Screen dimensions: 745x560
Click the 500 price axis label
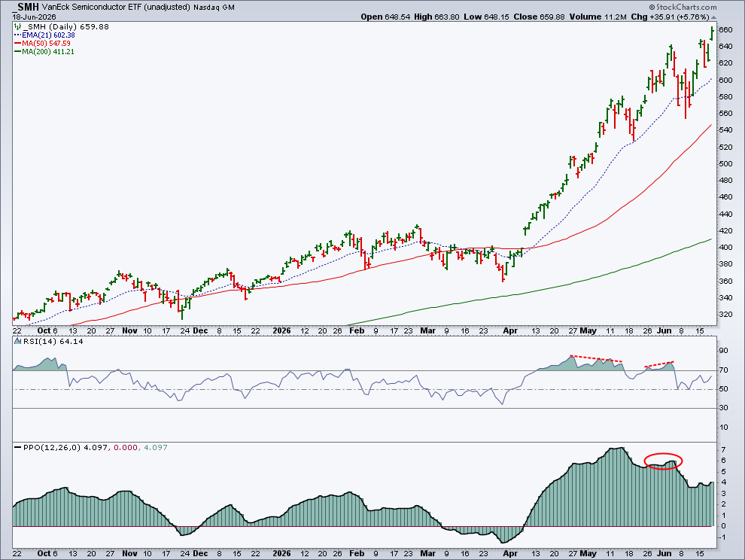point(725,164)
